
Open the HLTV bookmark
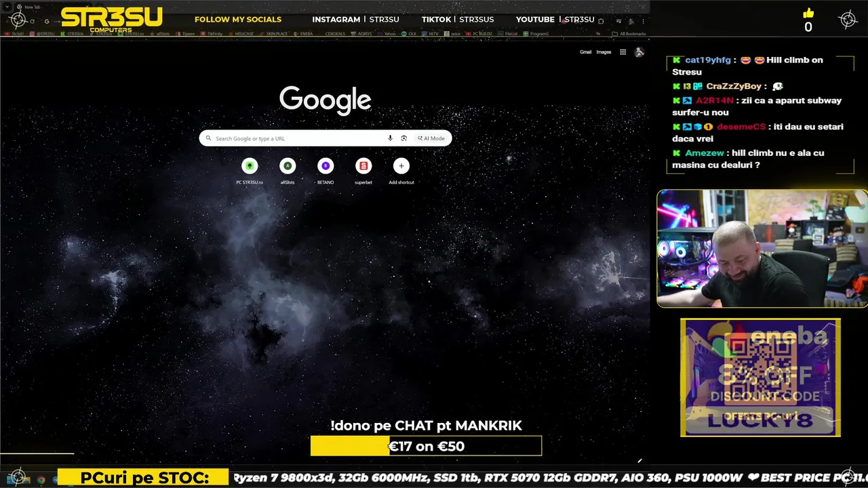(430, 34)
